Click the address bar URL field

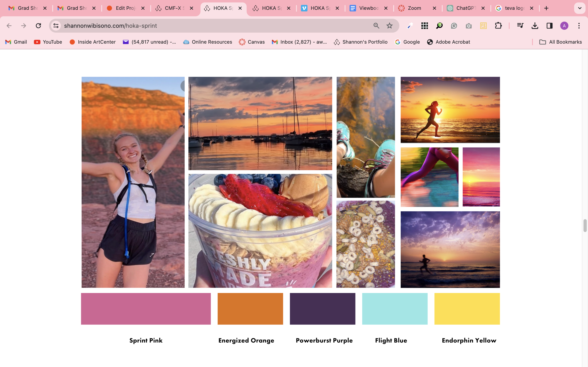click(214, 26)
